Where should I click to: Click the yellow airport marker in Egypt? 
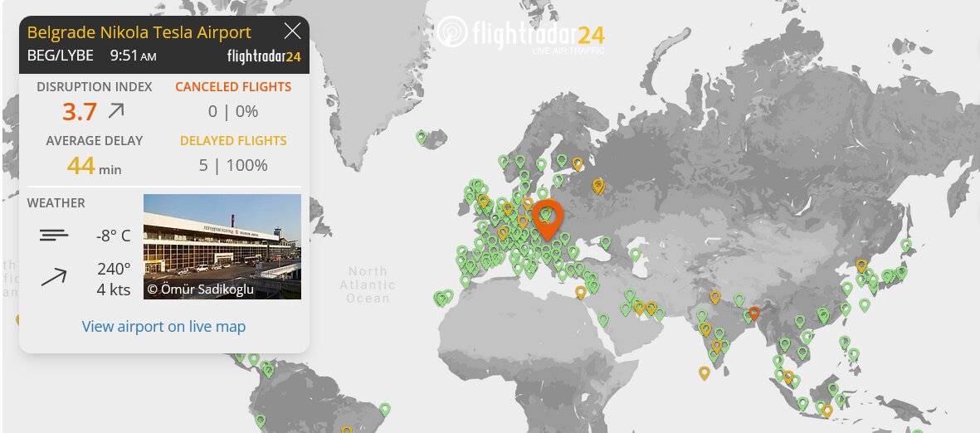pyautogui.click(x=581, y=291)
